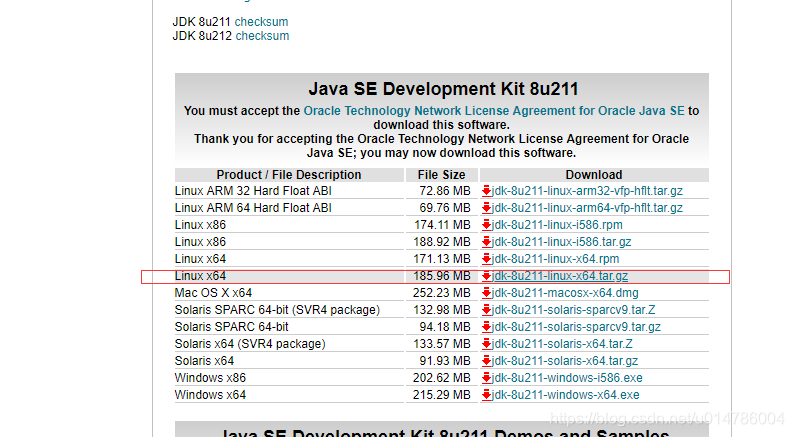794x437 pixels.
Task: Download jdk-8u211-solaris-x64.tar.gz file link
Action: click(565, 361)
